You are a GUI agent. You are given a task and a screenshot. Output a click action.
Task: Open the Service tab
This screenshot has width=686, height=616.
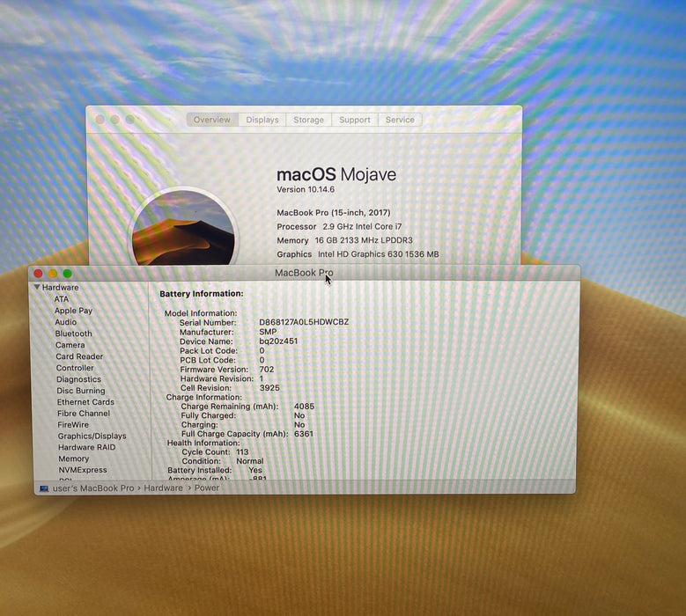coord(400,120)
